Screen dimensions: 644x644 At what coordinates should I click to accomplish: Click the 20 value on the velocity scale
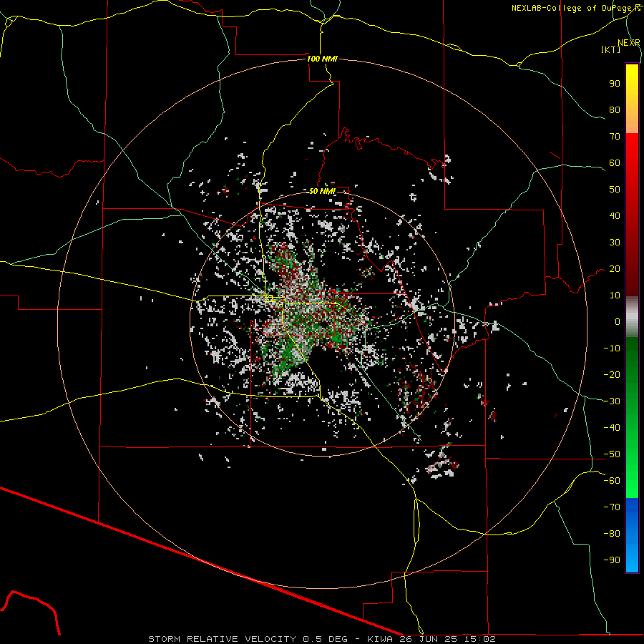coord(615,268)
